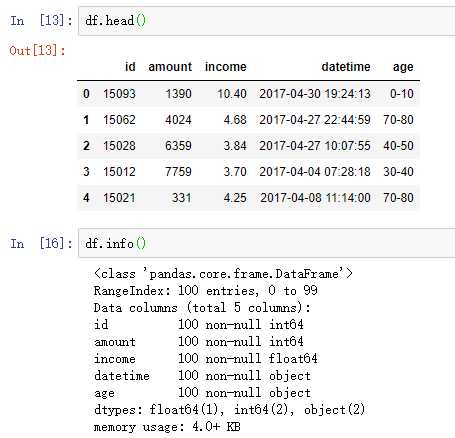
Task: Select the id cell 15028
Action: tap(119, 146)
